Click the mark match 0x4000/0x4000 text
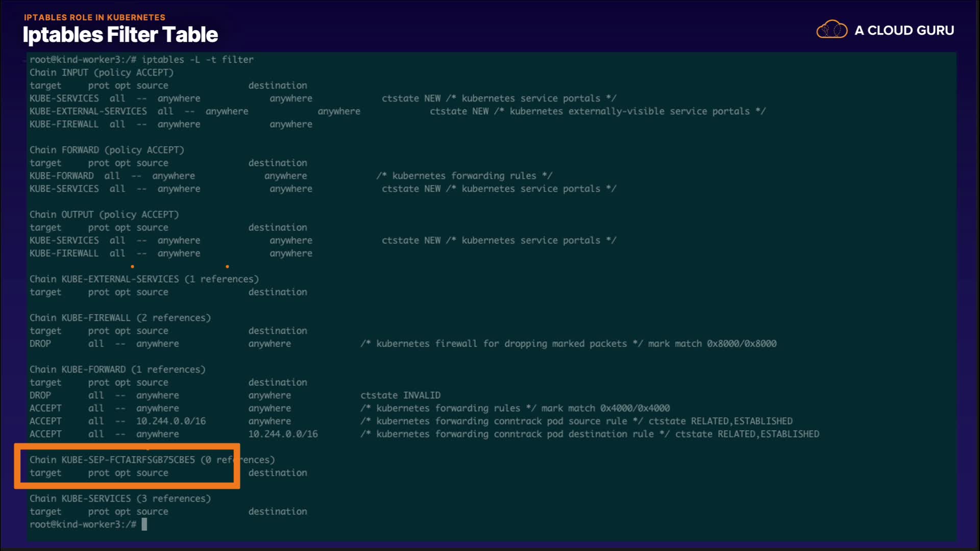 click(605, 408)
